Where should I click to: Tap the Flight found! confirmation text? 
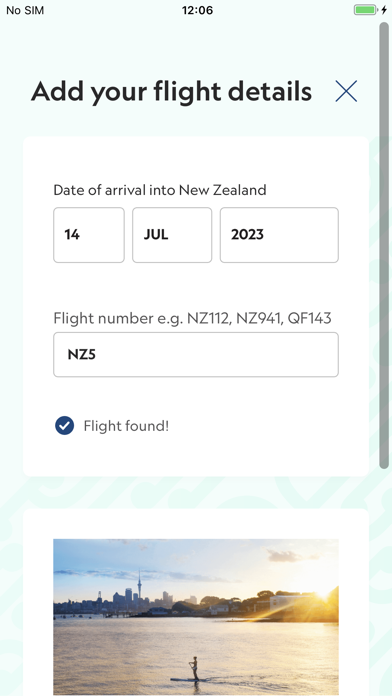[126, 426]
